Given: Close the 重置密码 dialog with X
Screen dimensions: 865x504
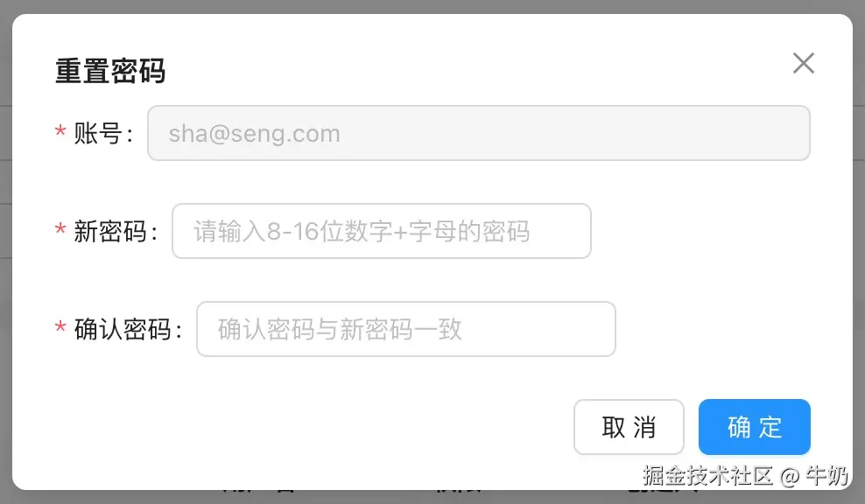Looking at the screenshot, I should (804, 63).
